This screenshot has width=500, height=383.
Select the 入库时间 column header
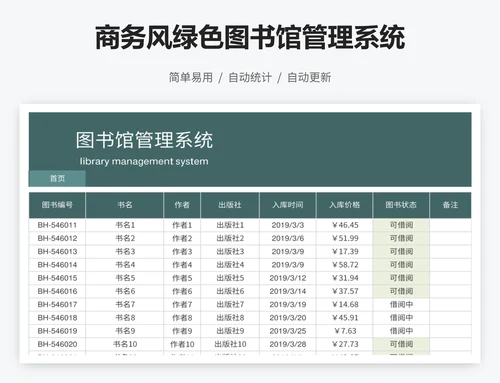point(288,205)
